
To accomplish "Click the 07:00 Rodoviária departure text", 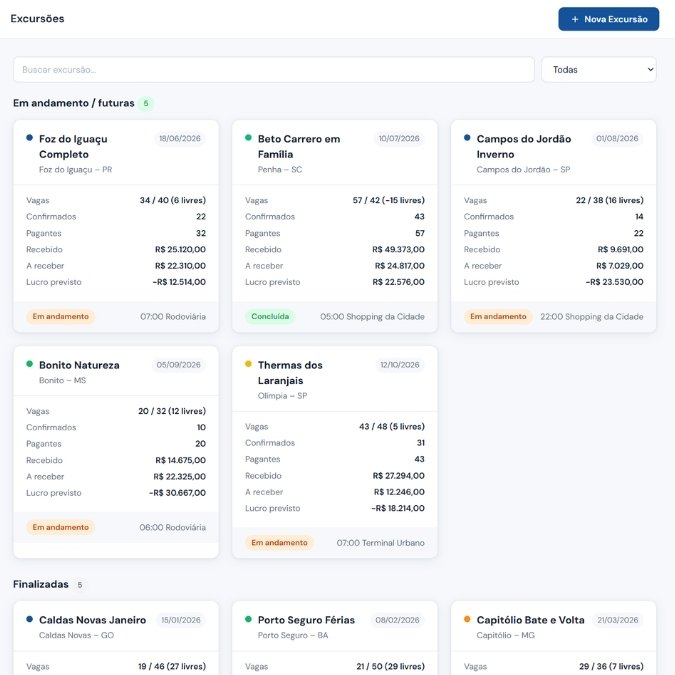I will click(173, 317).
